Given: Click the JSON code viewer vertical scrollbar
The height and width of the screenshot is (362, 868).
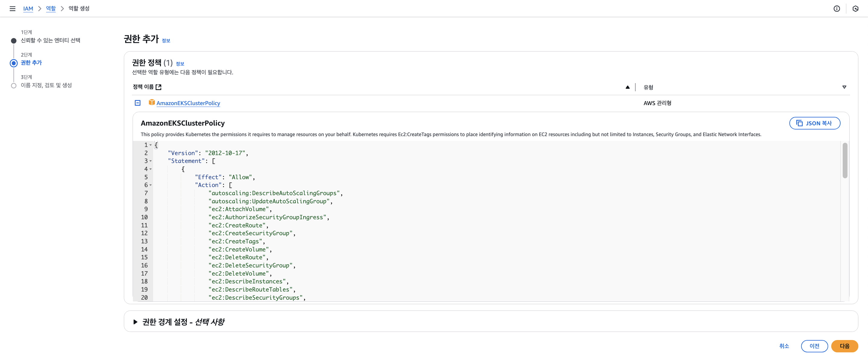Looking at the screenshot, I should [x=845, y=161].
